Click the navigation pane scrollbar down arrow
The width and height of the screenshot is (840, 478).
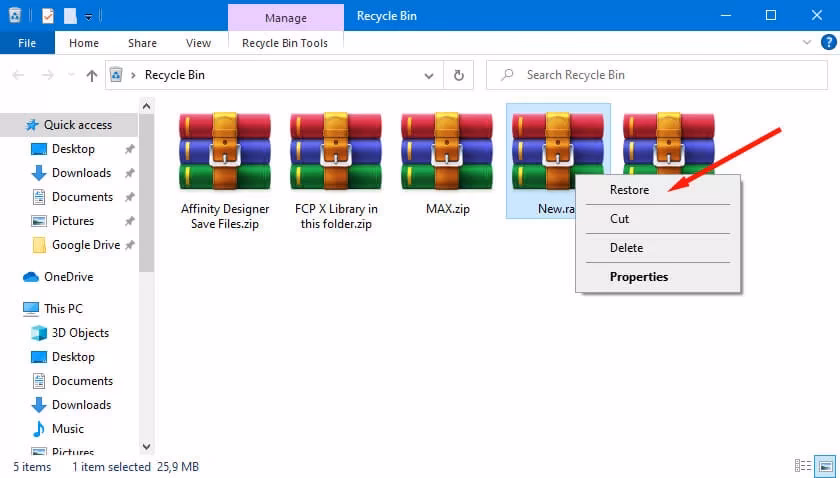(x=147, y=447)
